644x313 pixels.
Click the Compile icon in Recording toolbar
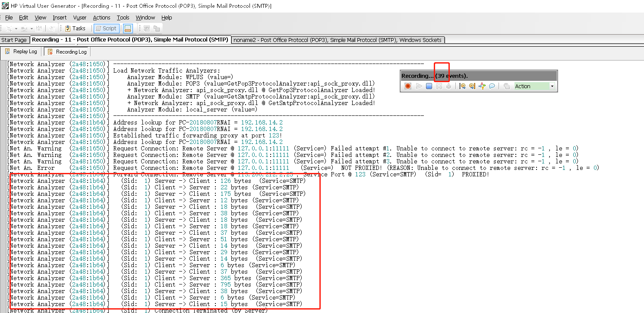[448, 86]
